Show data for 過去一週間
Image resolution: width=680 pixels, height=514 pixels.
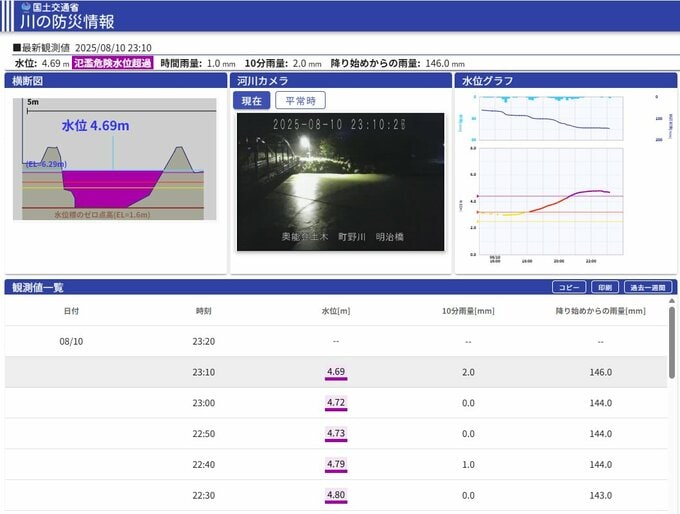[647, 287]
